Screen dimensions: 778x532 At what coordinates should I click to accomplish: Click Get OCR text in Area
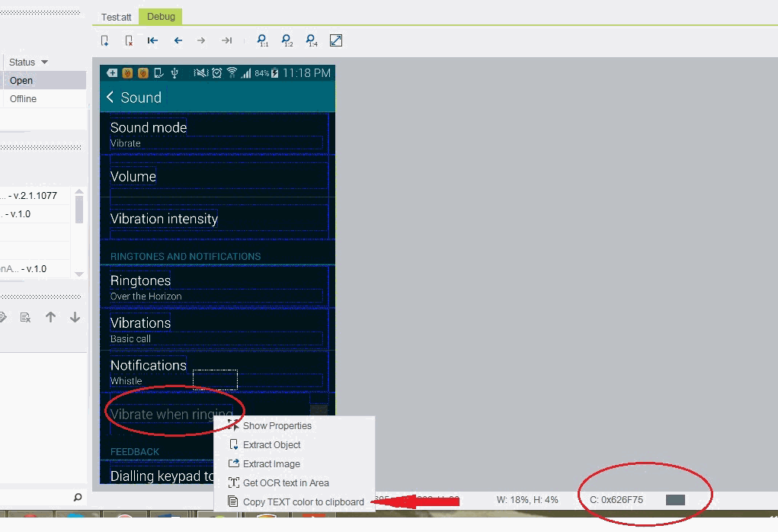click(286, 483)
